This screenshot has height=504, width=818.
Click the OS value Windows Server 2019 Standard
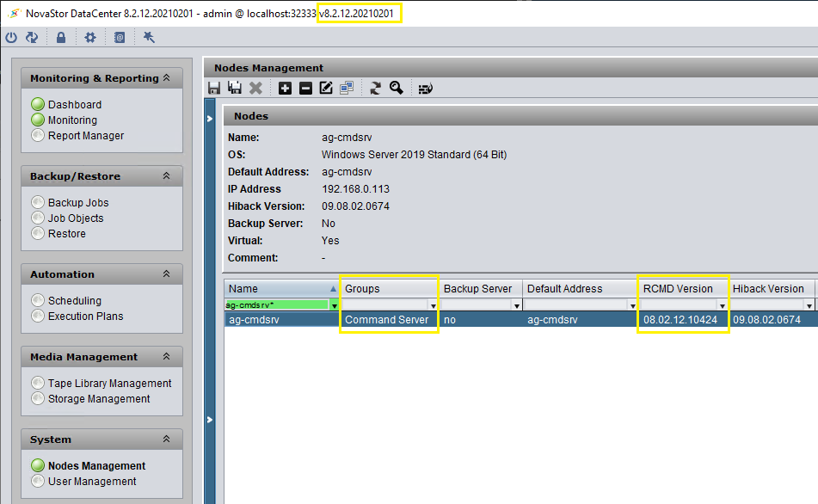415,155
